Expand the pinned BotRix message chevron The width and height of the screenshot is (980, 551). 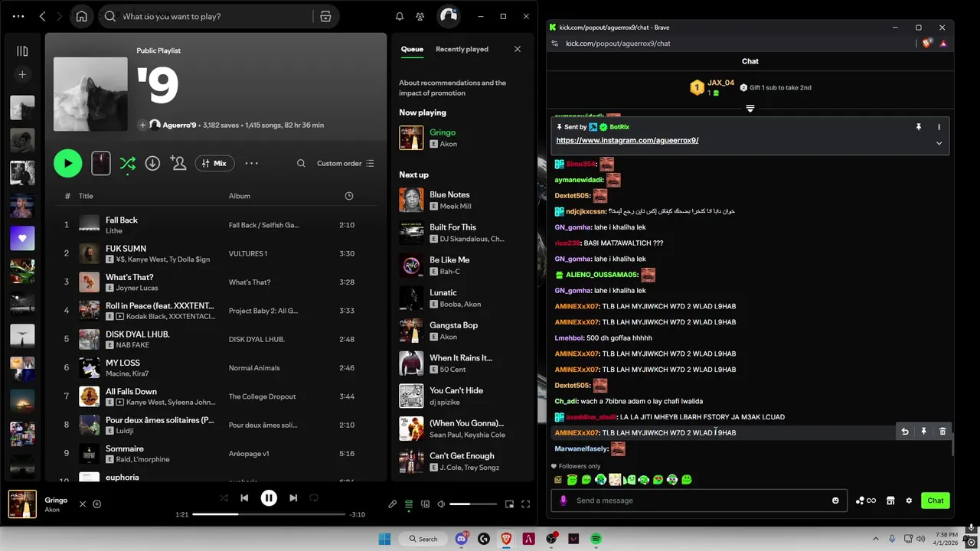(939, 143)
